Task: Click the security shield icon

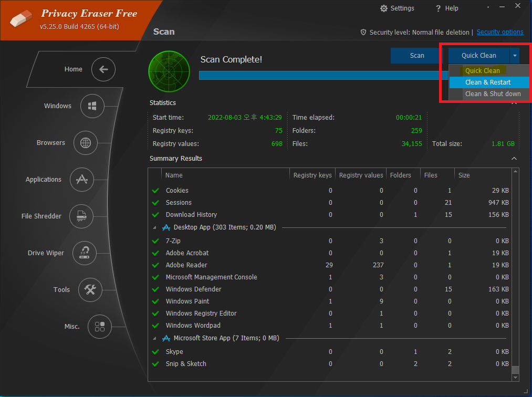Action: 363,32
